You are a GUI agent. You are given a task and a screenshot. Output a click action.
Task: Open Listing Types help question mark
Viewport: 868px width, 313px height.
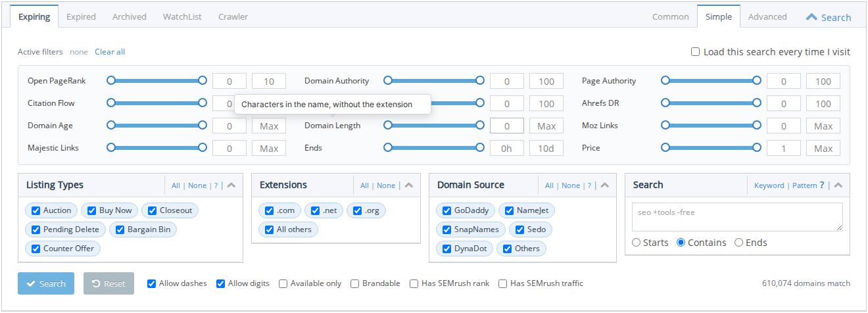click(216, 185)
